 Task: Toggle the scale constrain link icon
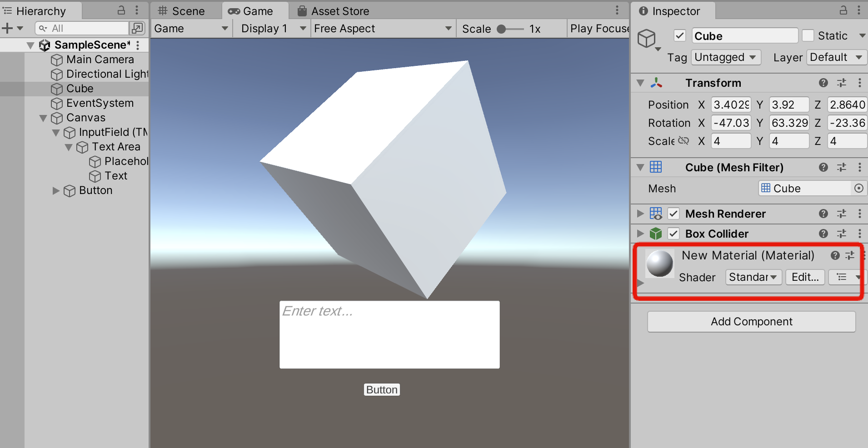[x=684, y=141]
